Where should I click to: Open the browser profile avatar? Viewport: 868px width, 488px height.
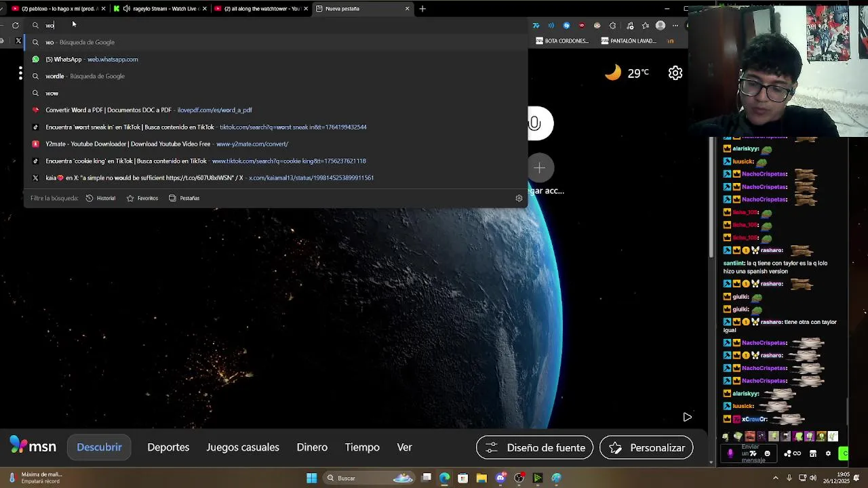[660, 26]
